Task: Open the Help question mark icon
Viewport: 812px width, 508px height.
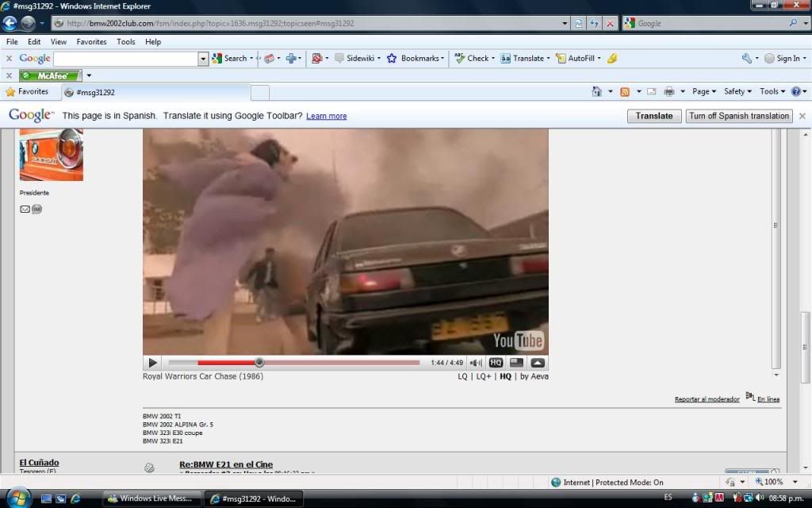Action: tap(796, 92)
